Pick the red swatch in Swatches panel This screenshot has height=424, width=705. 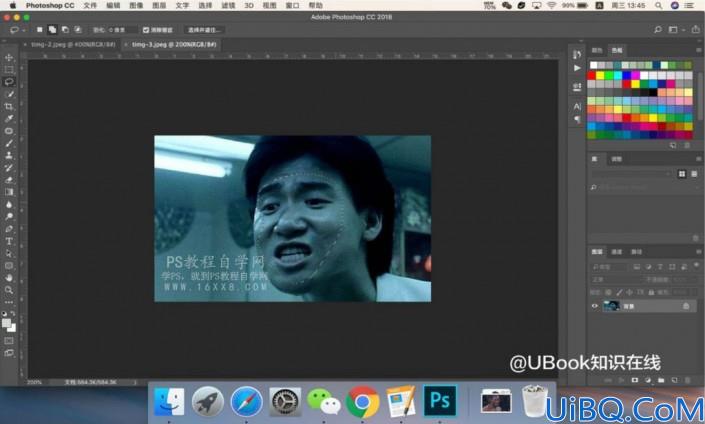click(x=592, y=75)
